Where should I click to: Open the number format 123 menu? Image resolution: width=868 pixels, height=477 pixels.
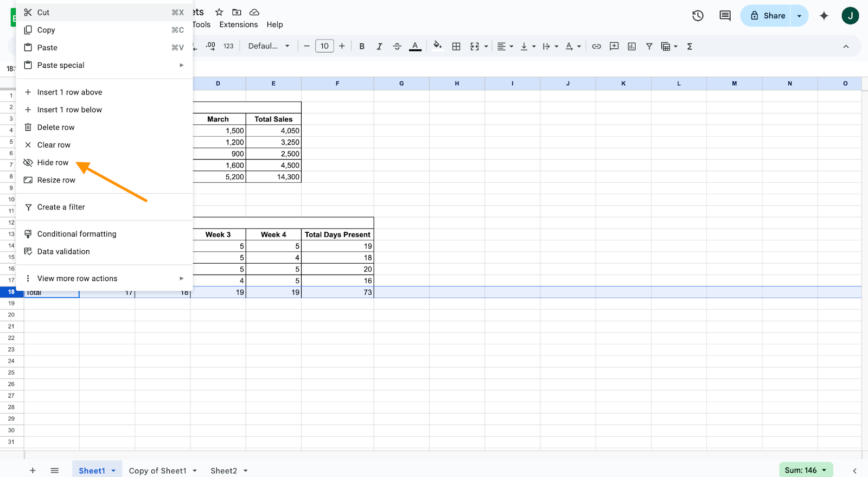(228, 46)
